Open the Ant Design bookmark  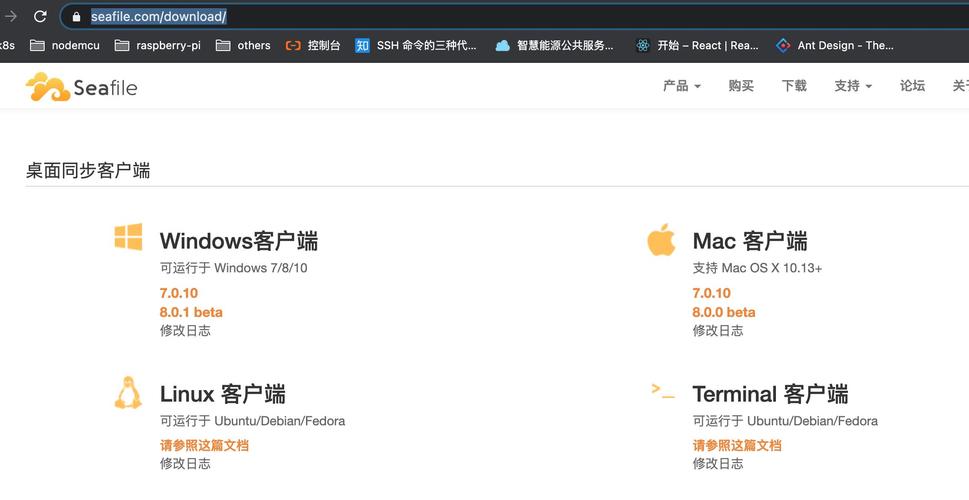835,45
